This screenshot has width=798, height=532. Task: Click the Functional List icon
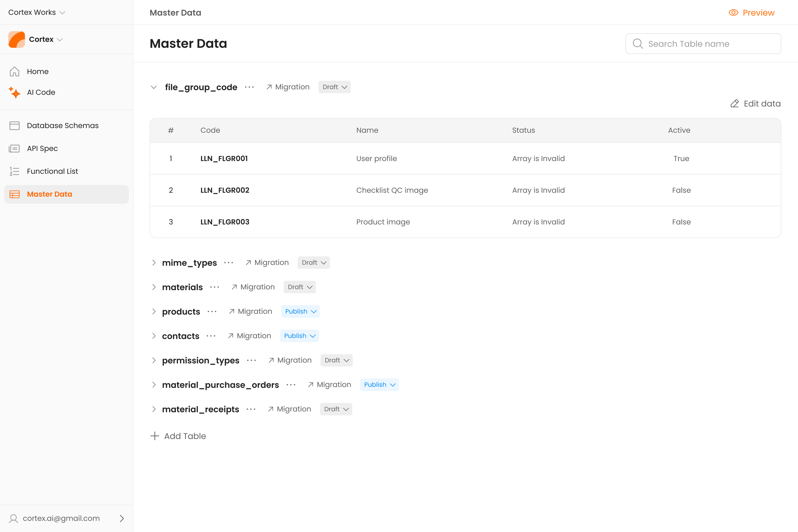(14, 171)
